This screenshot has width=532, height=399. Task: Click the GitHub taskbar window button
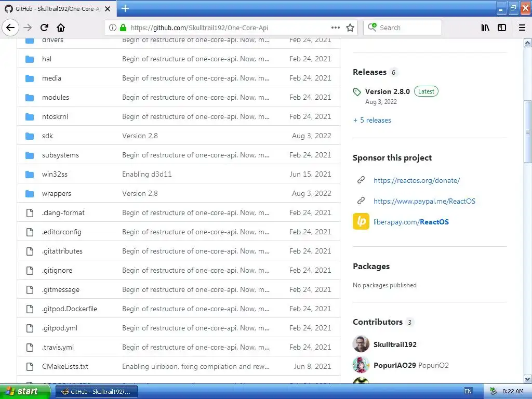tap(96, 392)
